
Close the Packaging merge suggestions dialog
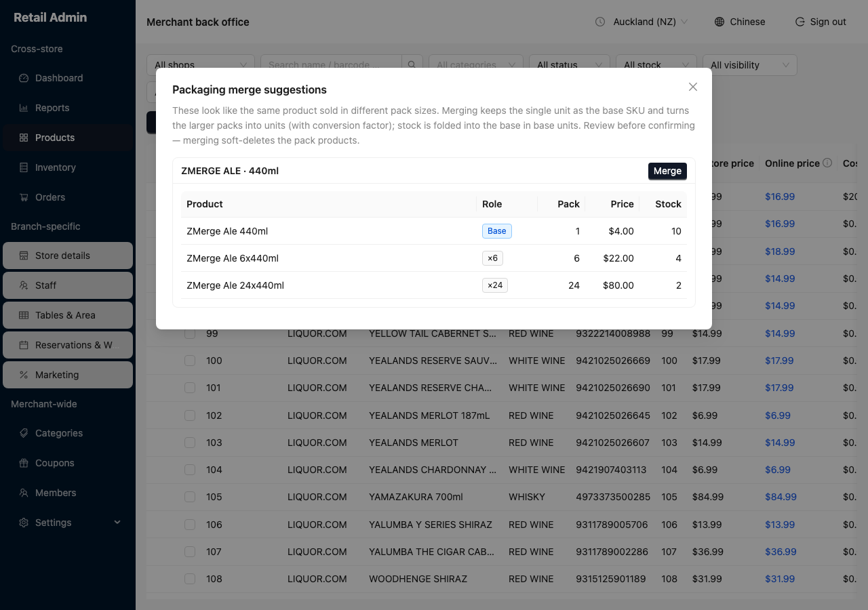point(693,87)
